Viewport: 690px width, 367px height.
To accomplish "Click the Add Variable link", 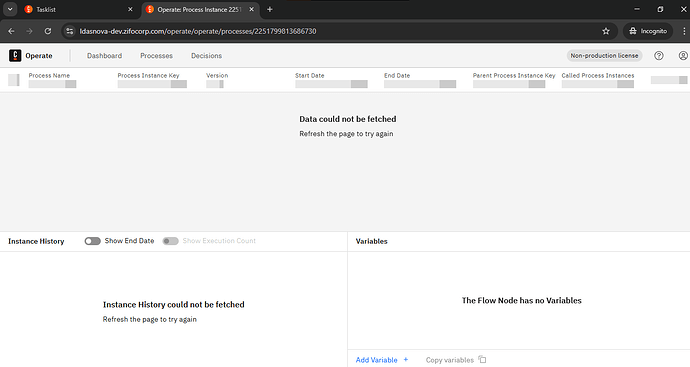I will point(376,360).
